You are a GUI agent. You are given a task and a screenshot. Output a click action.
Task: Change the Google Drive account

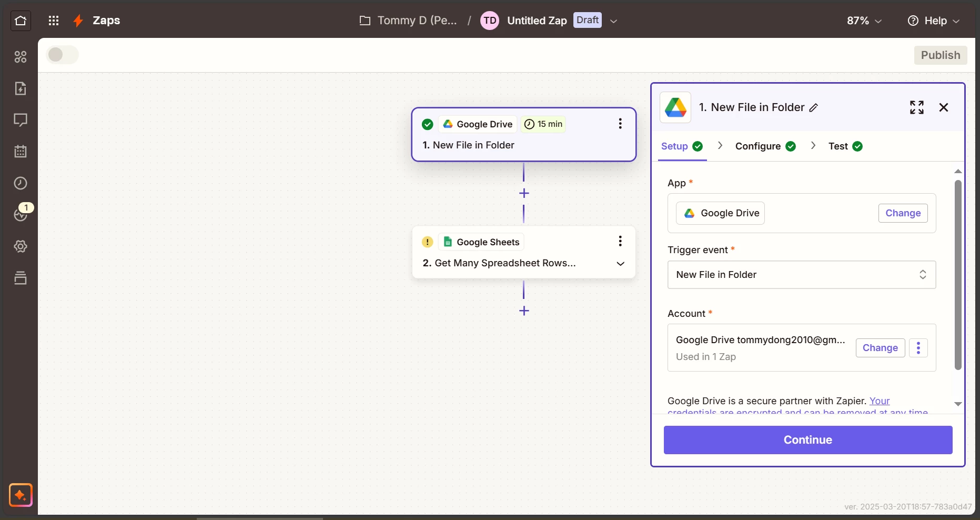(x=880, y=348)
